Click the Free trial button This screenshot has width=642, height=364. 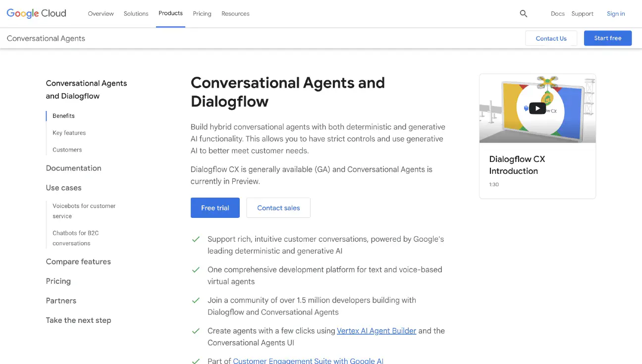click(x=215, y=208)
